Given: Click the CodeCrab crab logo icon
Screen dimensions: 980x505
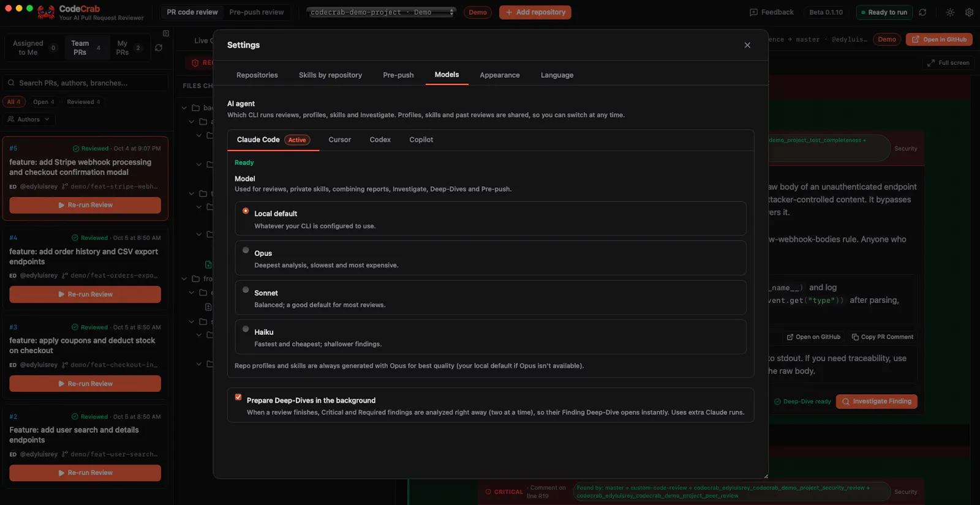Looking at the screenshot, I should (46, 12).
